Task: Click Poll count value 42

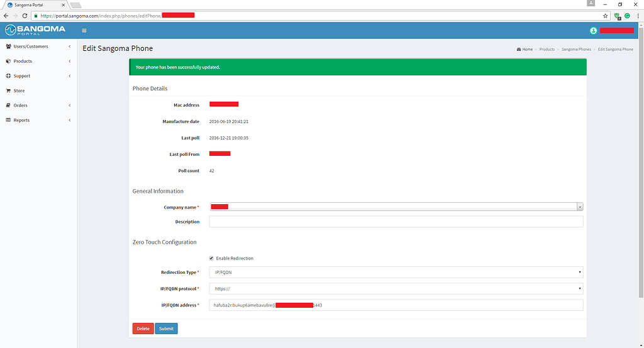Action: coord(211,171)
